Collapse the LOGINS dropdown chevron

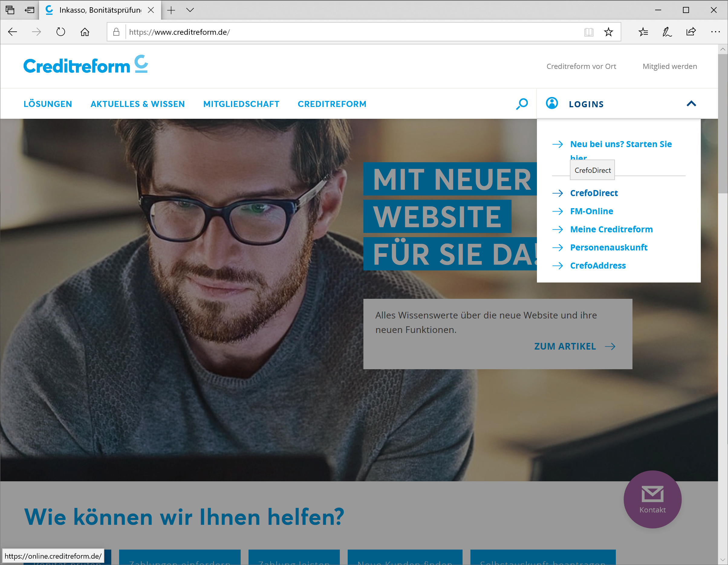click(x=691, y=104)
